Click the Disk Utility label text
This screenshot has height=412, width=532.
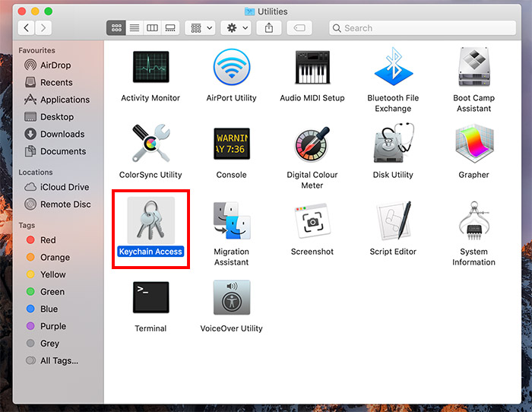(393, 175)
